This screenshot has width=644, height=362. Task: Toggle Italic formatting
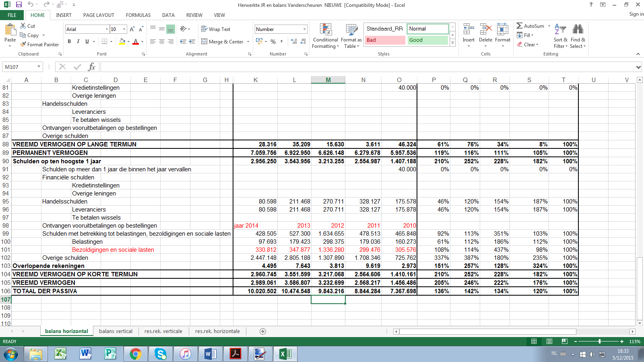(x=78, y=41)
